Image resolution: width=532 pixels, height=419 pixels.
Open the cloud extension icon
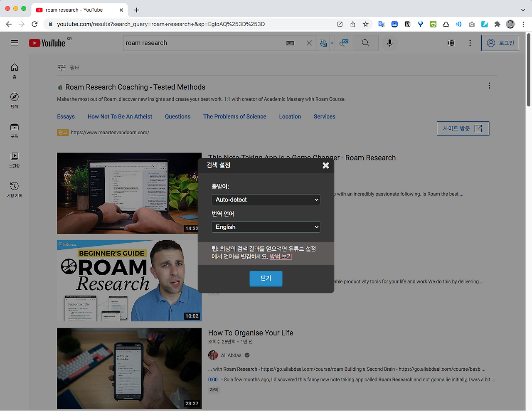446,24
